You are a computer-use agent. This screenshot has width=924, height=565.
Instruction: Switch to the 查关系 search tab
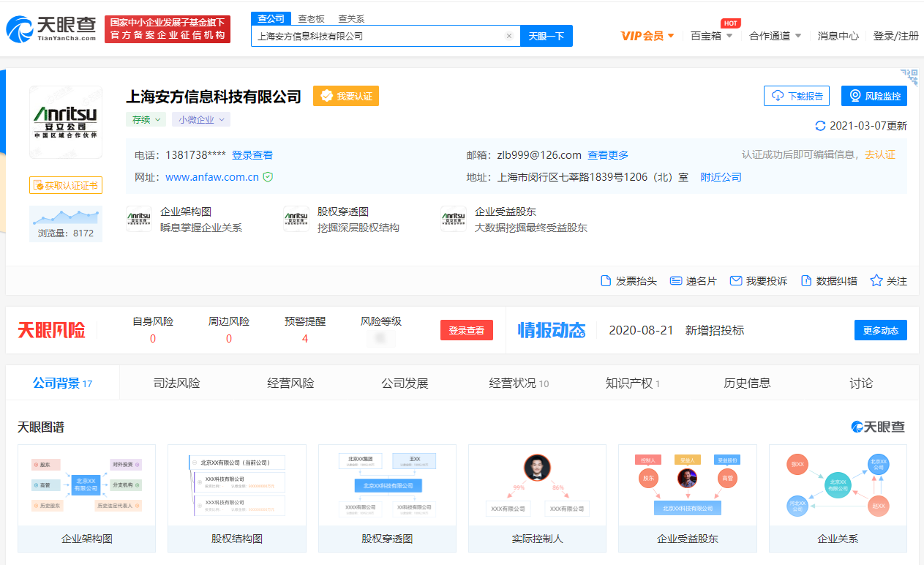[350, 19]
